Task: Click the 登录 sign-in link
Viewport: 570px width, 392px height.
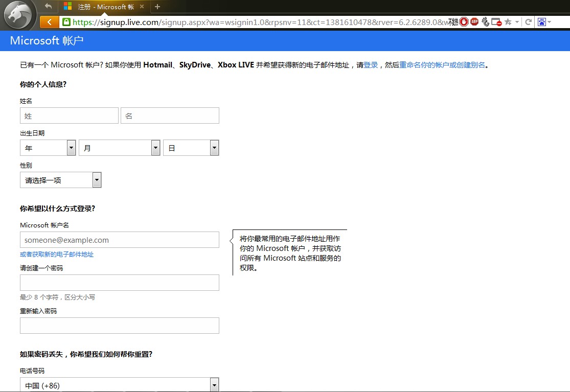Action: coord(371,65)
